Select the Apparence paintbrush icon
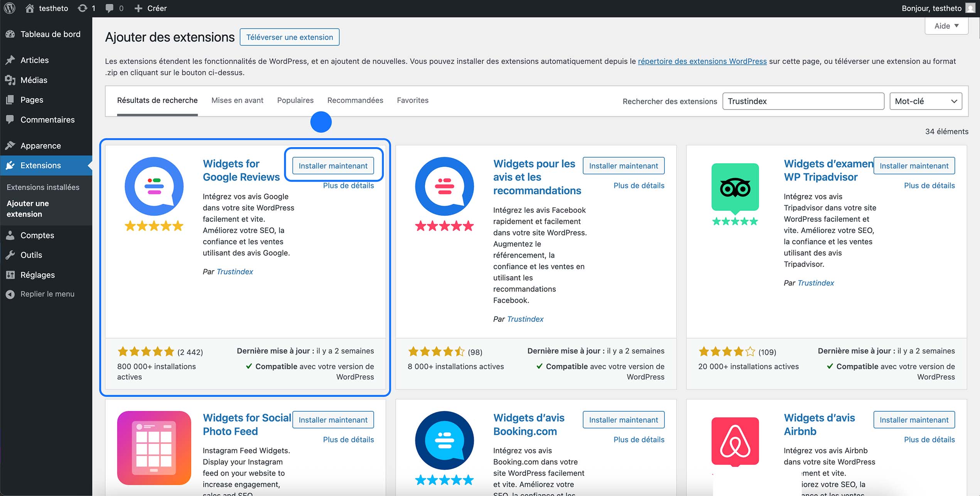This screenshot has height=496, width=980. click(10, 146)
